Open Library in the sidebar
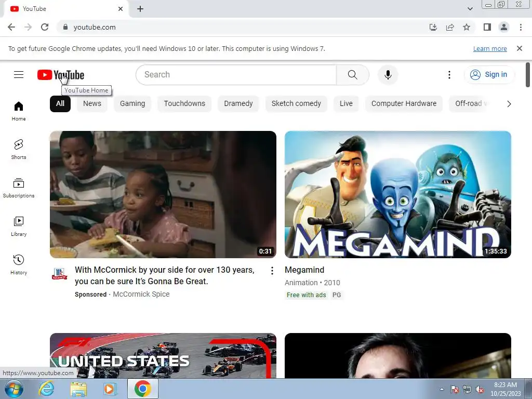 (19, 227)
